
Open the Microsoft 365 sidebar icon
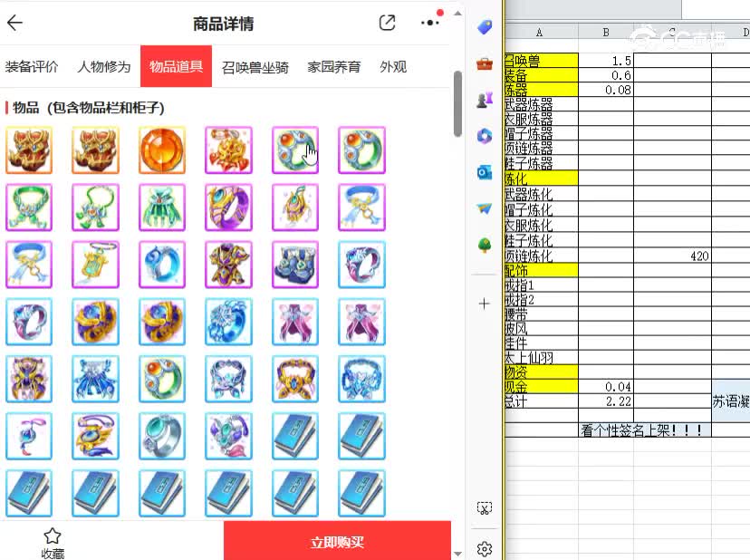pyautogui.click(x=485, y=136)
